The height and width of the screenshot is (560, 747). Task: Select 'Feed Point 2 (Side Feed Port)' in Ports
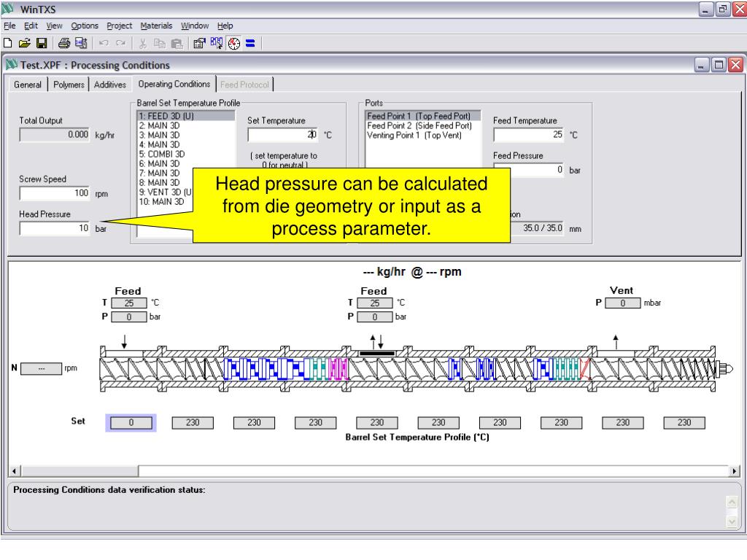point(423,125)
